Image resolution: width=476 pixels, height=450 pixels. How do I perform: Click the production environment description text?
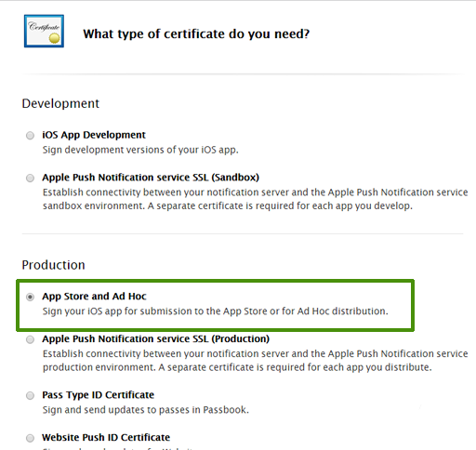click(255, 361)
